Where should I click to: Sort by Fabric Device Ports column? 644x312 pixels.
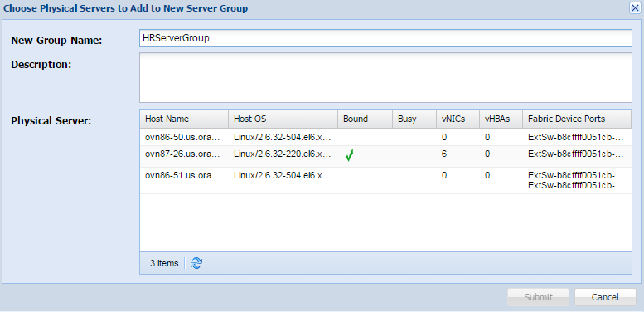point(577,119)
